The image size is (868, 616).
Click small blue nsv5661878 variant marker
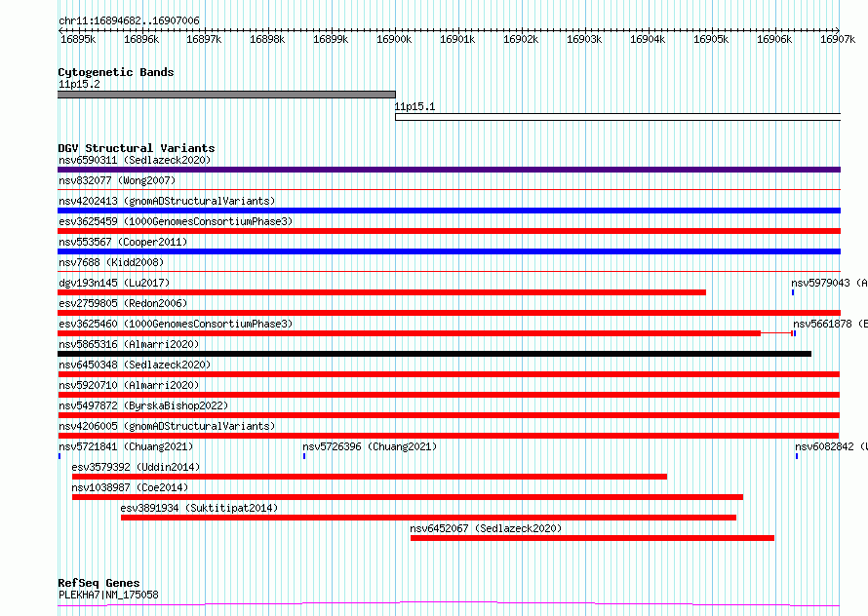pyautogui.click(x=795, y=333)
